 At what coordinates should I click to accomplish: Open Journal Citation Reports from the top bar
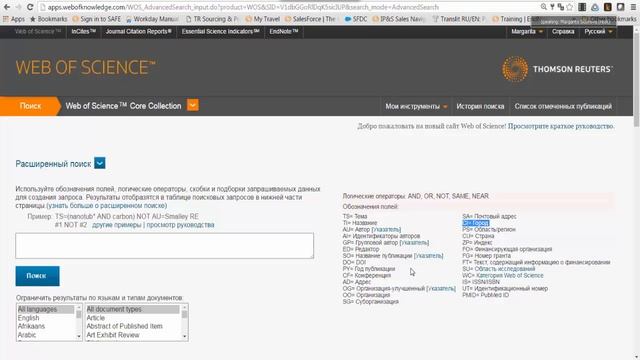139,31
